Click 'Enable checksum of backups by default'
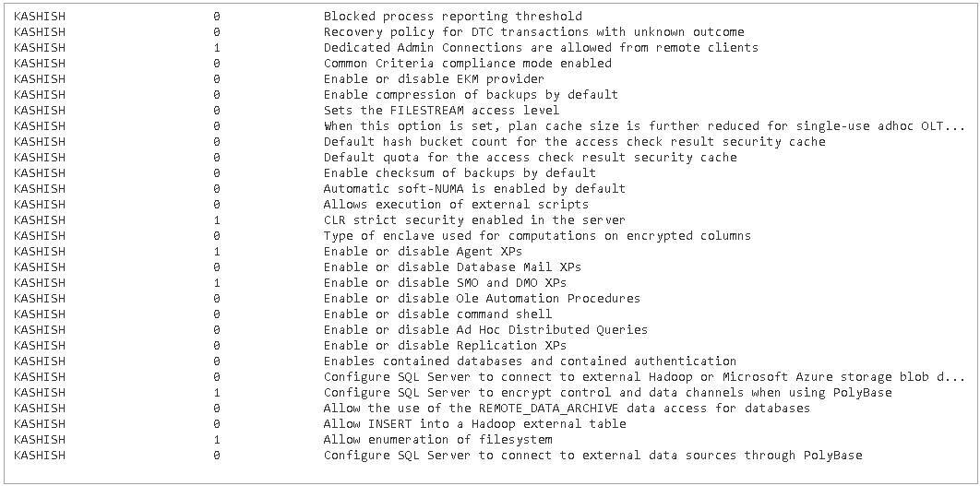This screenshot has width=980, height=486. [x=460, y=172]
